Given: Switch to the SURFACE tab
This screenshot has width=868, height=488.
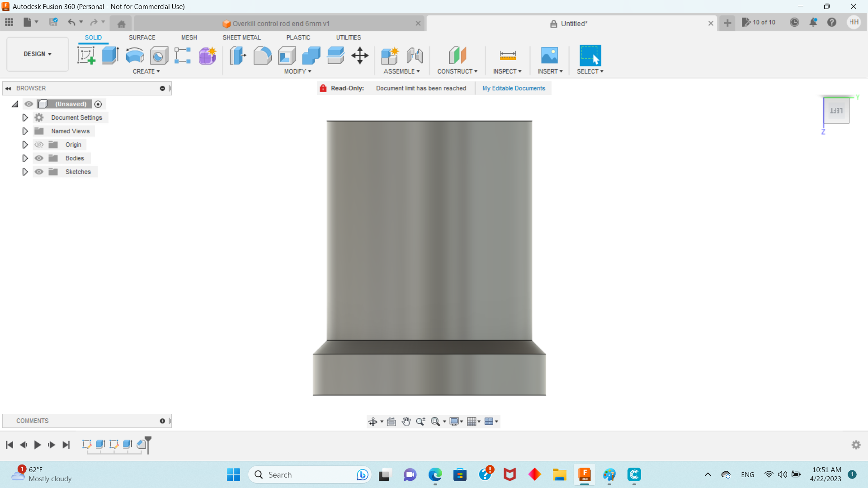Looking at the screenshot, I should coord(142,38).
